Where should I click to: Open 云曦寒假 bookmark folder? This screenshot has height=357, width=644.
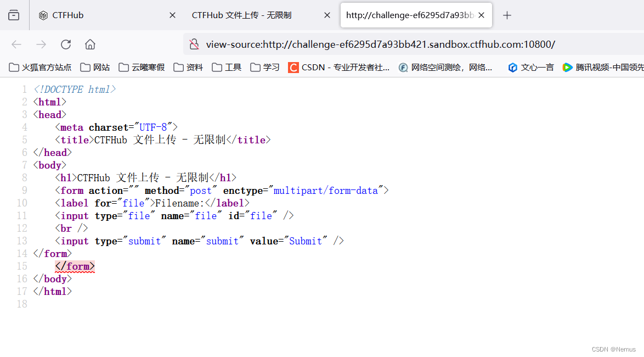tap(142, 68)
